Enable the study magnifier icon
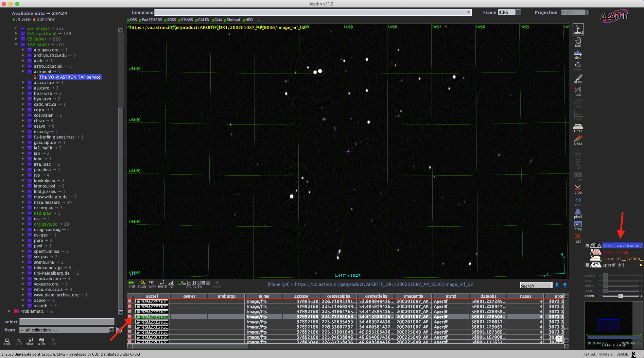The width and height of the screenshot is (644, 358). tap(142, 284)
